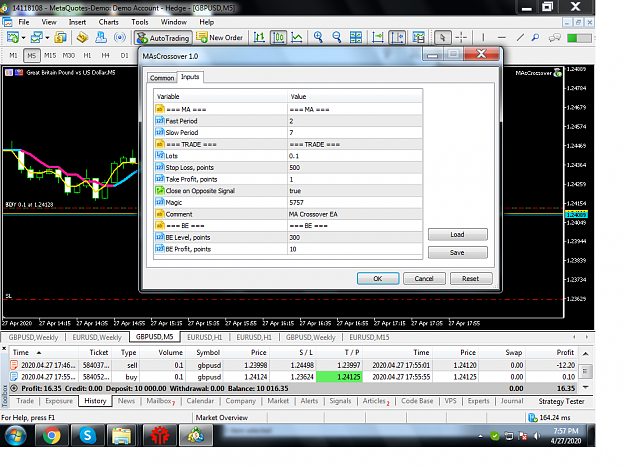This screenshot has height=469, width=625.
Task: Open the Navigator icon in toolbar
Action: point(101,37)
